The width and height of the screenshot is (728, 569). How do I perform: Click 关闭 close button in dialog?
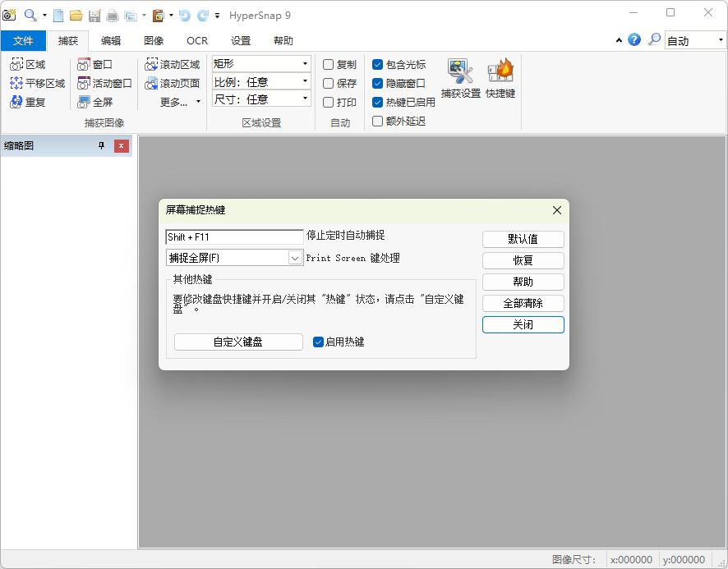tap(523, 324)
